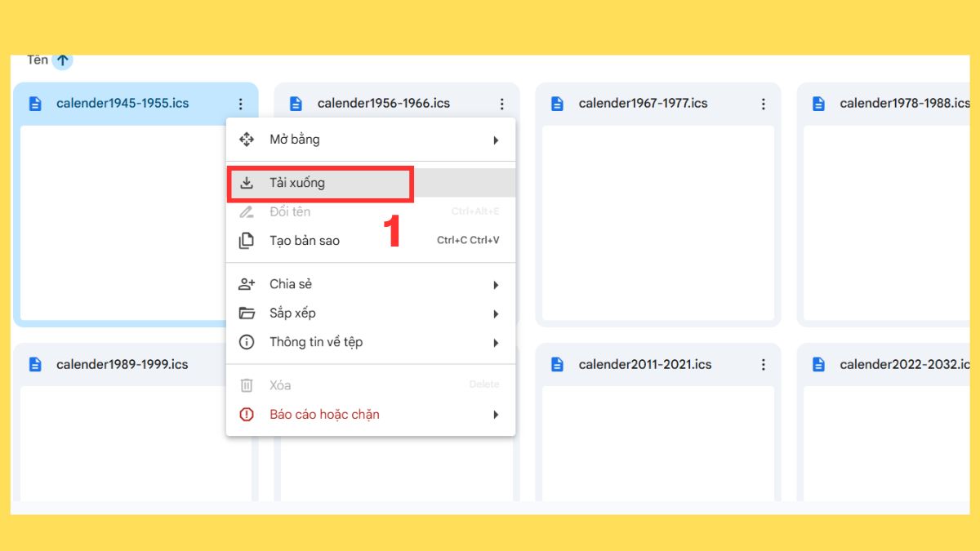Choose Mở bằng from the context menu
The height and width of the screenshot is (551, 980).
point(371,140)
